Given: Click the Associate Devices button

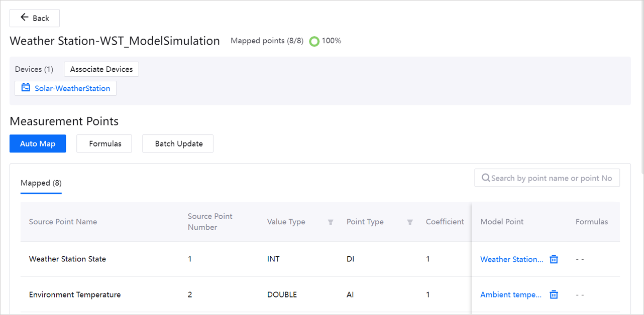Looking at the screenshot, I should coord(101,69).
